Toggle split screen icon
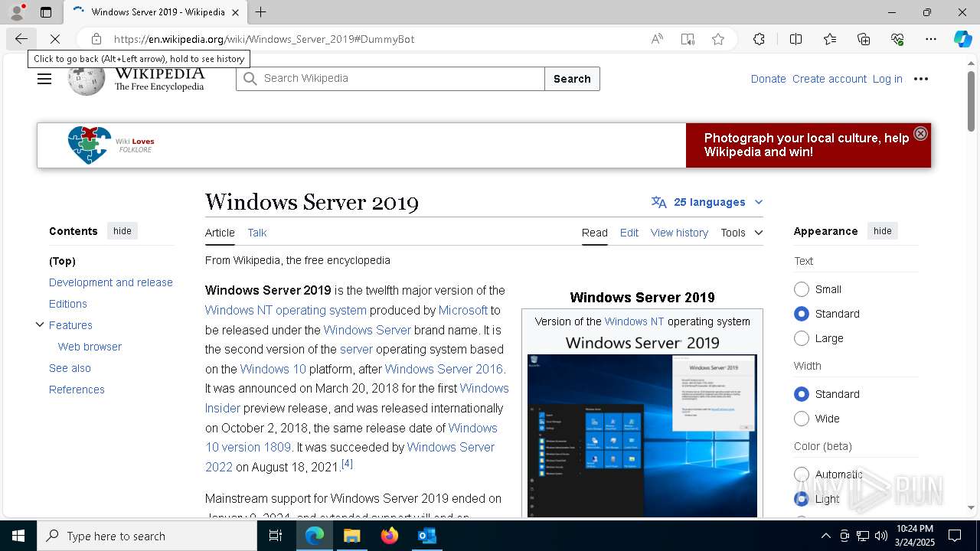 tap(795, 39)
